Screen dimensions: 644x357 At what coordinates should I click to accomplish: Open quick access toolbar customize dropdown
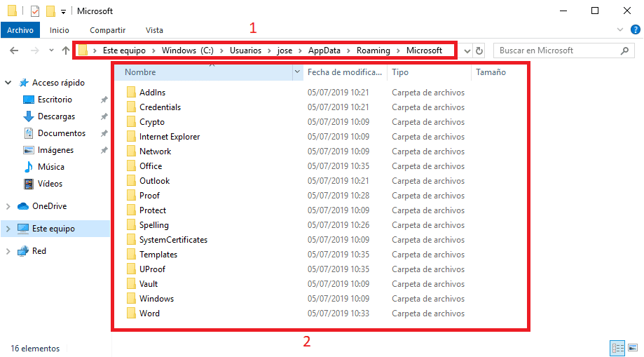(63, 11)
